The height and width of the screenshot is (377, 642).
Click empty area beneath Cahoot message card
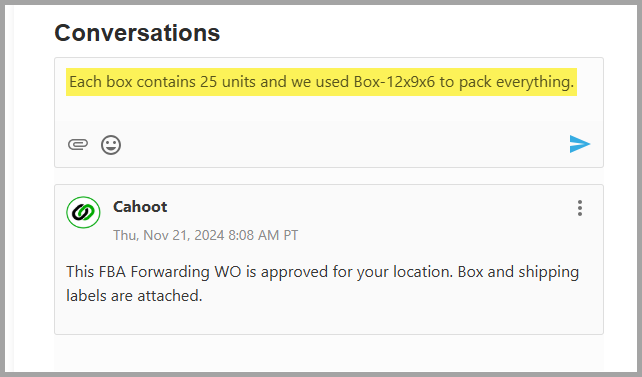[329, 353]
